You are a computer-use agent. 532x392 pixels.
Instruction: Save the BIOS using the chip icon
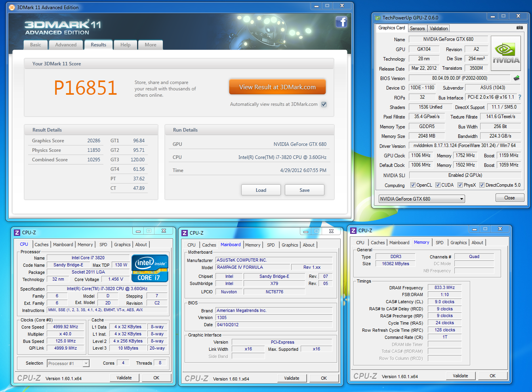(516, 78)
